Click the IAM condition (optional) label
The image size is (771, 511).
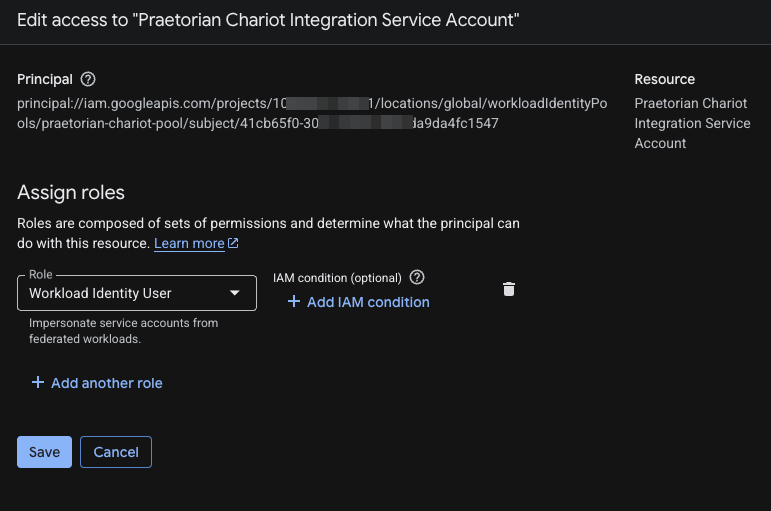pos(337,278)
